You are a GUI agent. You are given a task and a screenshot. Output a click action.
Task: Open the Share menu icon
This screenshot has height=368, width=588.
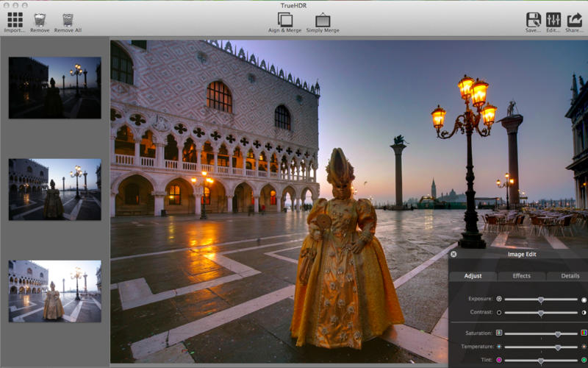(574, 20)
